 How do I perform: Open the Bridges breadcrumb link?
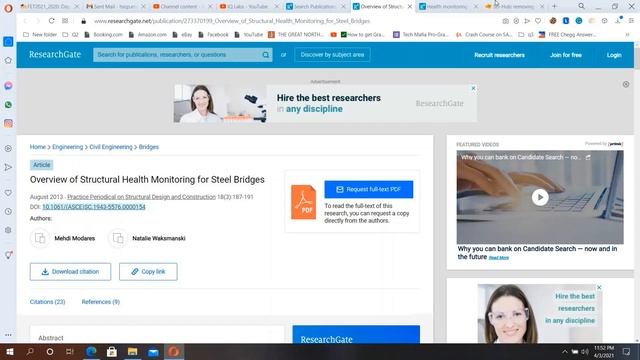[149, 147]
